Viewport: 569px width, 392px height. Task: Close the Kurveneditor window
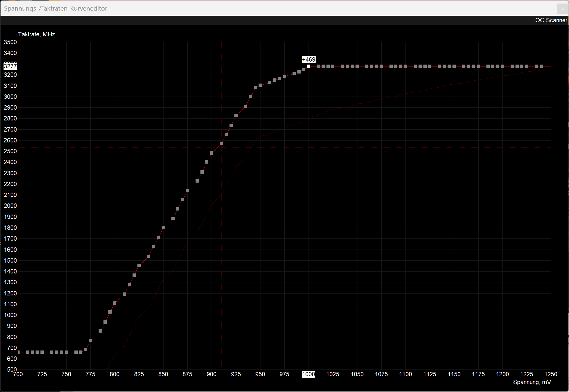[x=562, y=9]
